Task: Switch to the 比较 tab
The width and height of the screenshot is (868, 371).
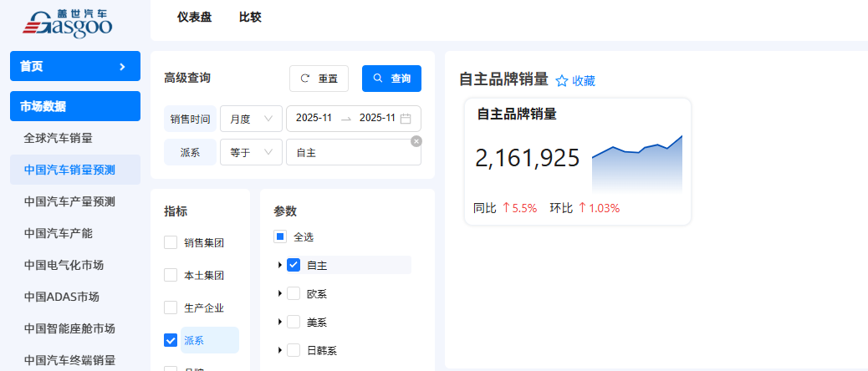Action: pos(250,18)
